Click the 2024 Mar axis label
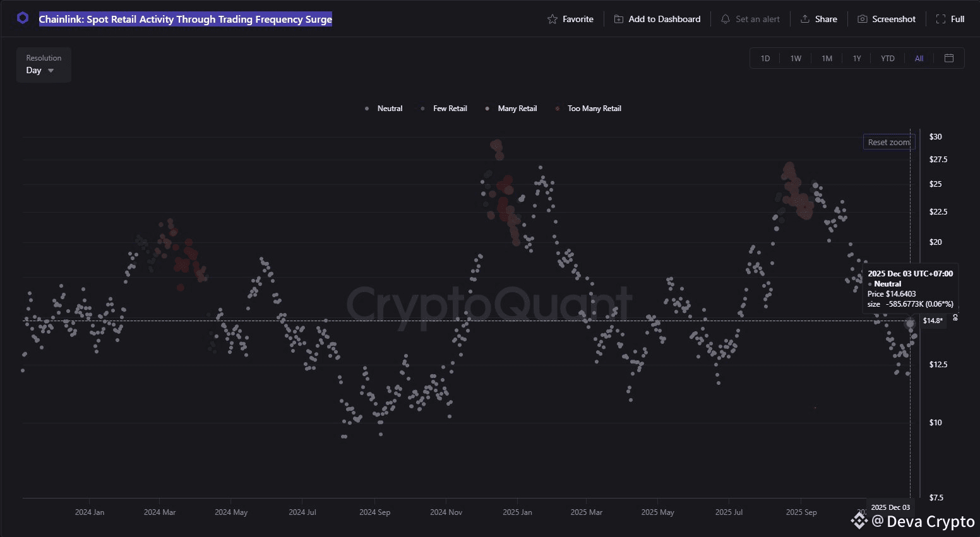The image size is (980, 537). pyautogui.click(x=160, y=512)
